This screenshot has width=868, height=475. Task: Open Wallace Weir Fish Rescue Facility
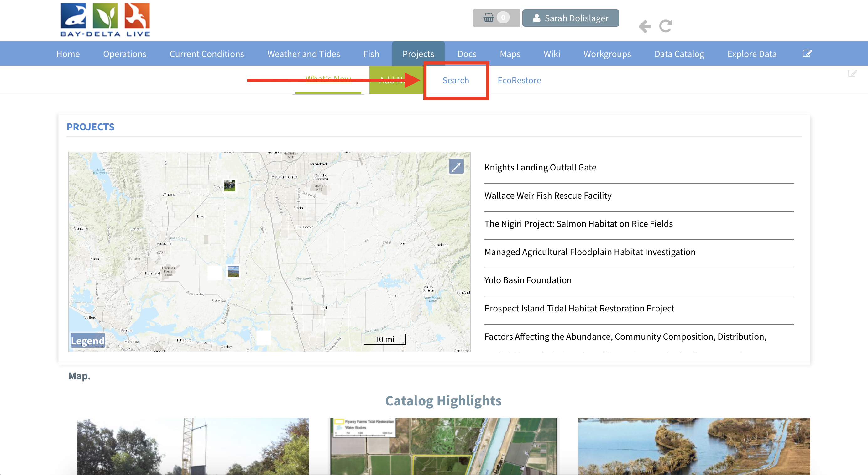click(547, 196)
